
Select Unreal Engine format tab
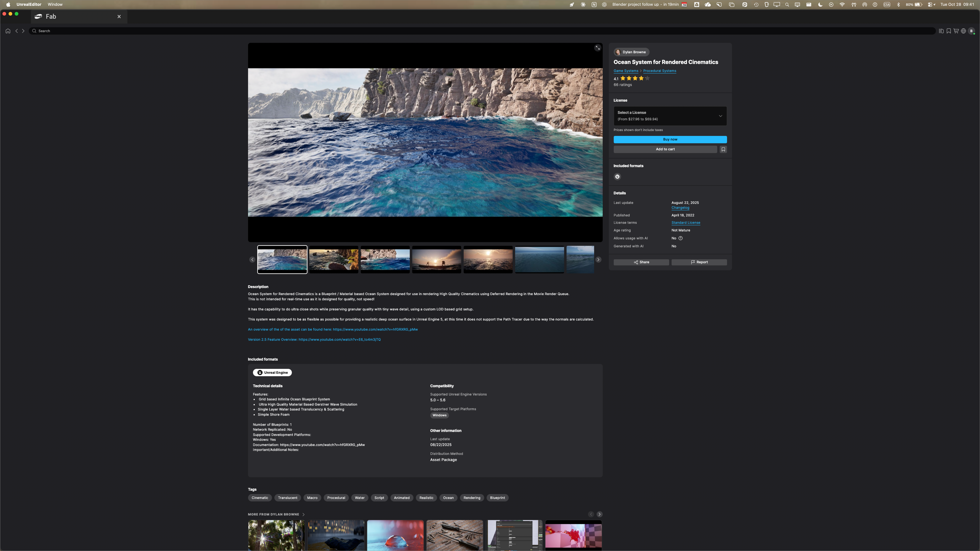(272, 373)
